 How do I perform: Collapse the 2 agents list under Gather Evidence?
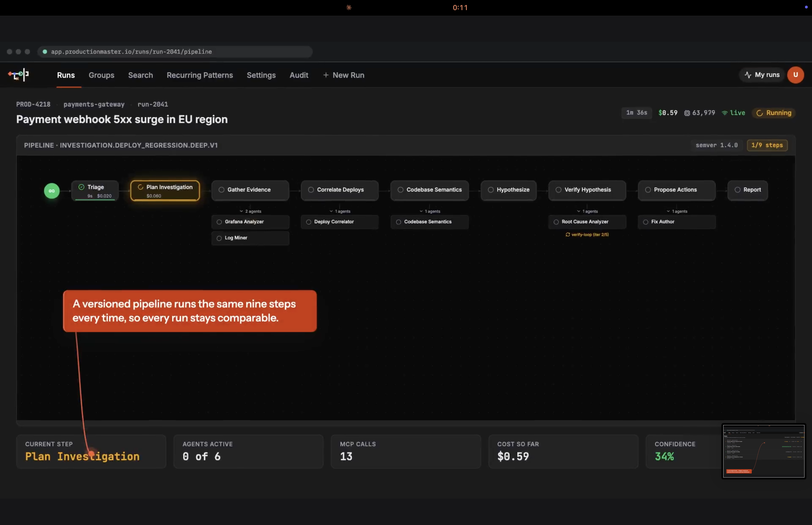(250, 211)
